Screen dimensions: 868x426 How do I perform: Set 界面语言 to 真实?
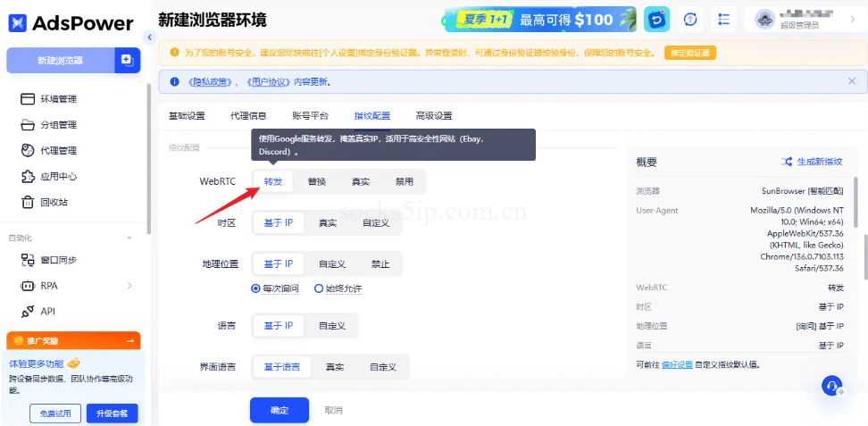(334, 367)
